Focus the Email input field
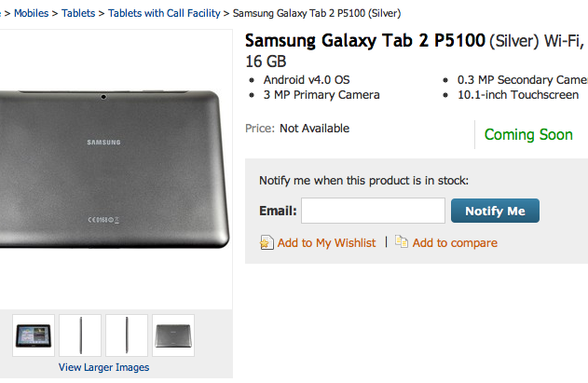 (x=373, y=211)
